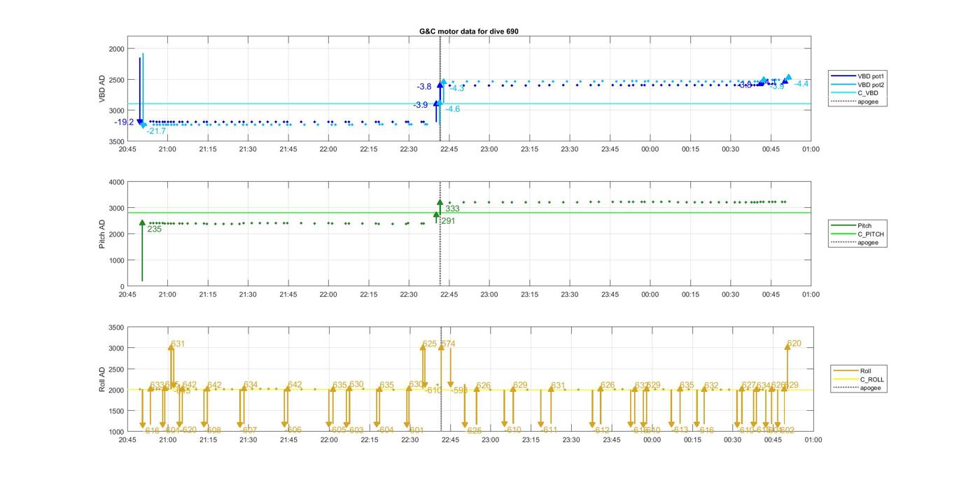This screenshot has height=485, width=980.
Task: Click the 22:00 x-tick under the VBD plot
Action: [x=328, y=149]
